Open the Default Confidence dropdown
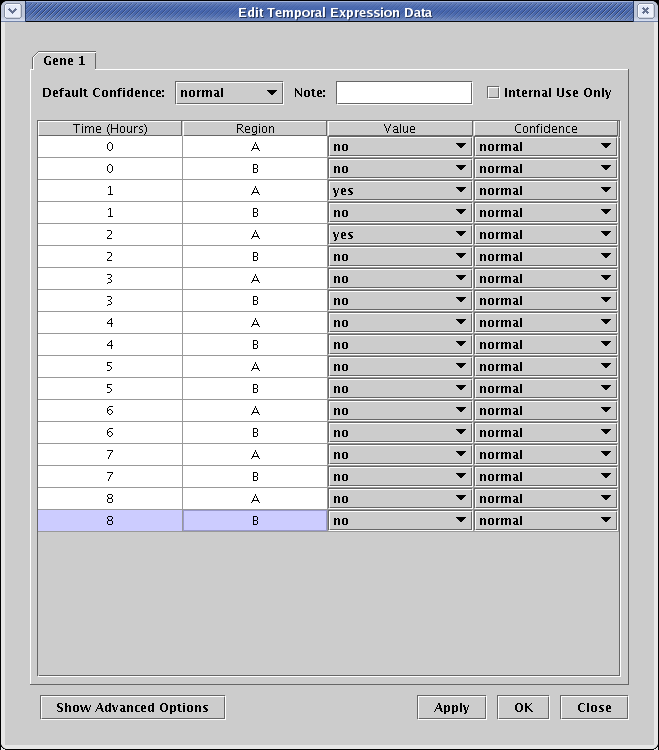The width and height of the screenshot is (659, 750). tap(229, 93)
